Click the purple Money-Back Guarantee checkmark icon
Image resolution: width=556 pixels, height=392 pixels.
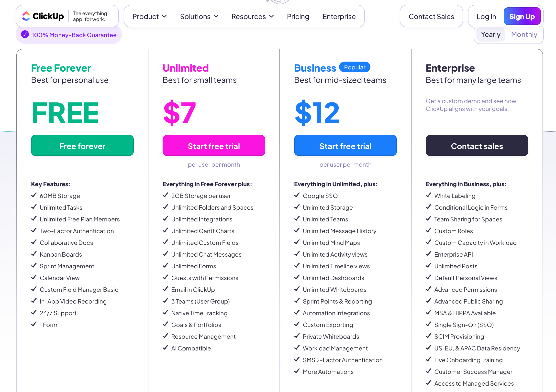click(25, 35)
